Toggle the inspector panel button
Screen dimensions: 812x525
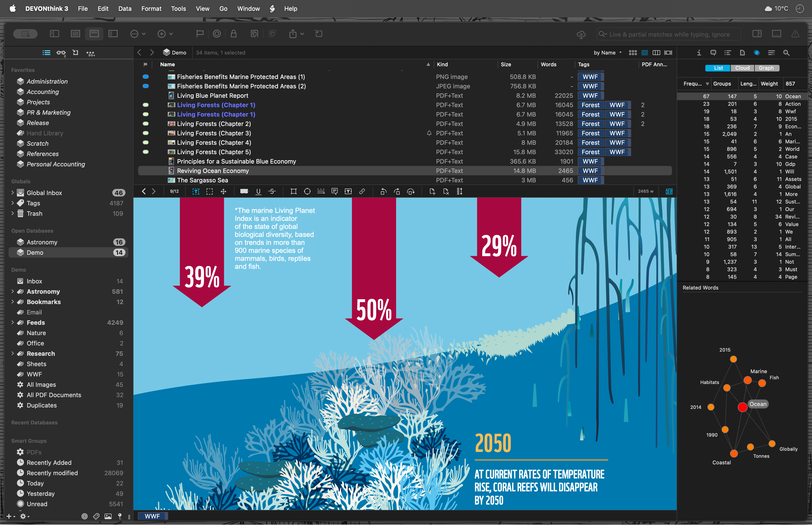(757, 34)
